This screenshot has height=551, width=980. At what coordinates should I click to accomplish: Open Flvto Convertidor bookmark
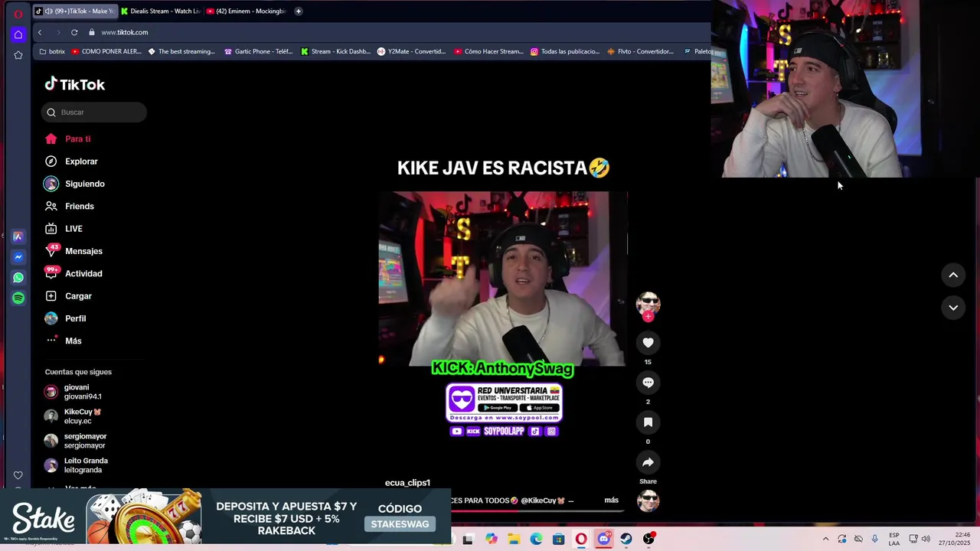(640, 51)
